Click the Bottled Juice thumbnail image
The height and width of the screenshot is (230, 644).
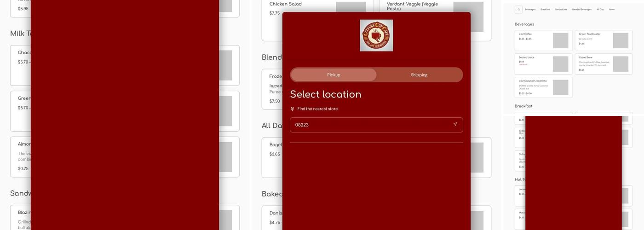[560, 64]
